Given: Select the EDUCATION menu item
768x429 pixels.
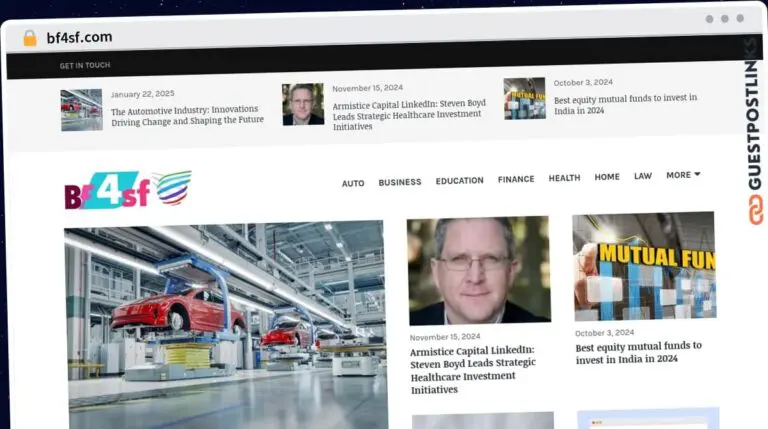Looking at the screenshot, I should pyautogui.click(x=459, y=181).
